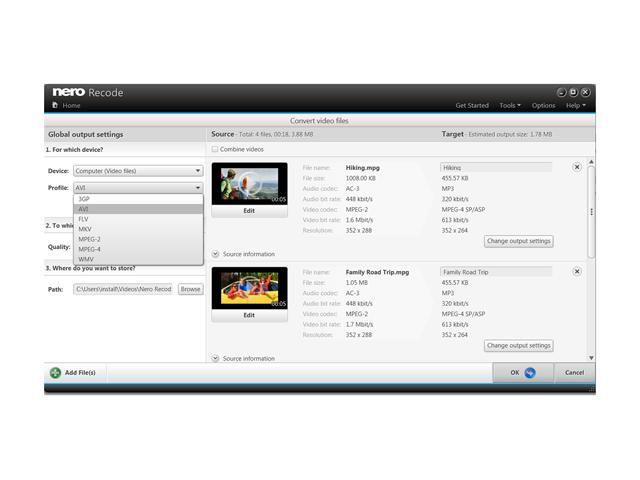This screenshot has width=640, height=480.
Task: Expand Source information under Family Road Trip
Action: coord(216,358)
